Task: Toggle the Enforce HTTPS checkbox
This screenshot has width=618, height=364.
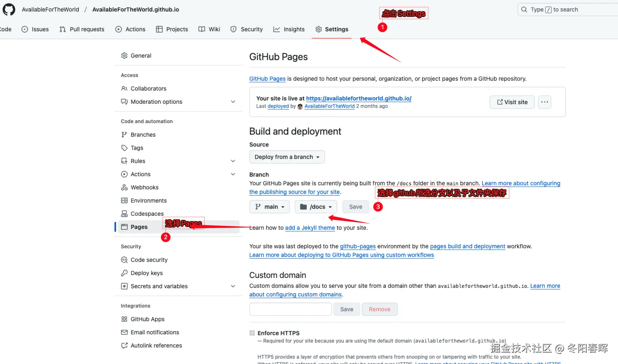Action: [252, 333]
